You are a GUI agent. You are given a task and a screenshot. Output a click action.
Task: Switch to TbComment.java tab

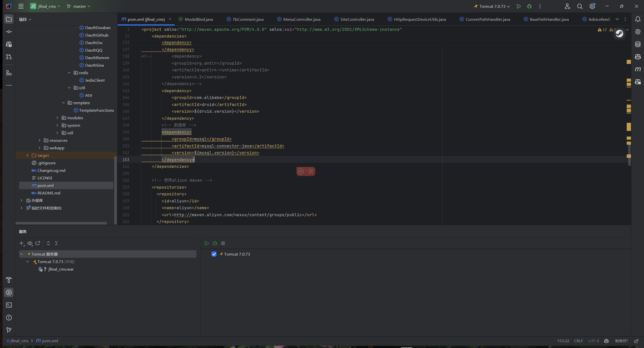[x=245, y=19]
